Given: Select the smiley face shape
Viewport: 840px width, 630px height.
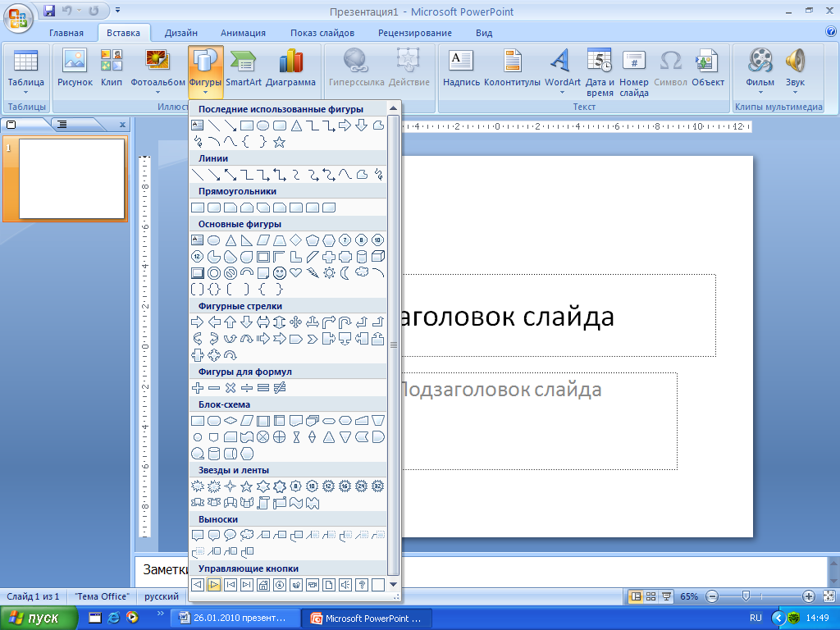Looking at the screenshot, I should tap(279, 272).
